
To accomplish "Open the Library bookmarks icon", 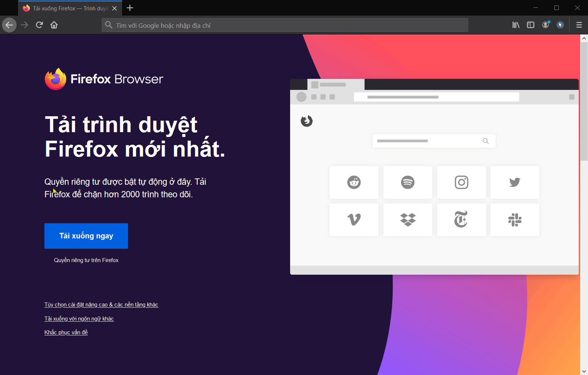I will (x=516, y=25).
